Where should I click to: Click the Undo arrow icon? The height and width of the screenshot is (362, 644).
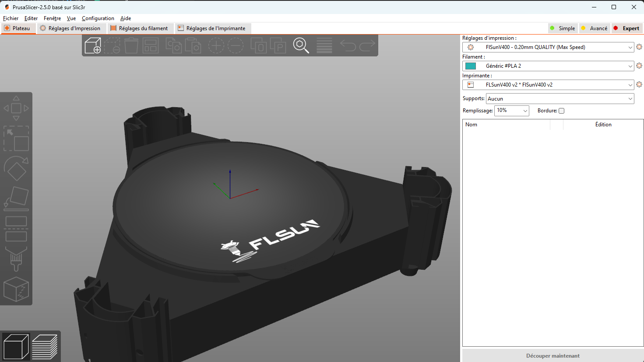(348, 45)
